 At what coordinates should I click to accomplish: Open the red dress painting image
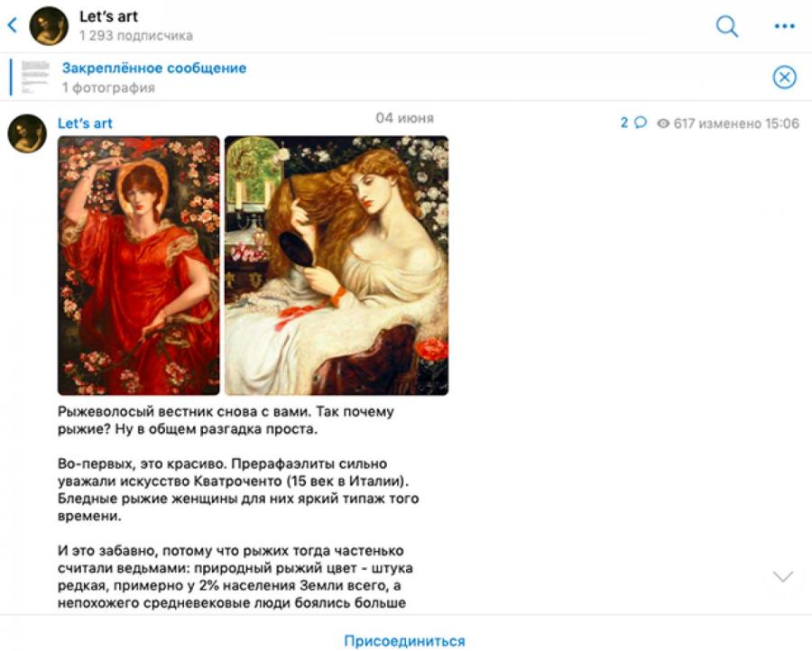(x=139, y=265)
